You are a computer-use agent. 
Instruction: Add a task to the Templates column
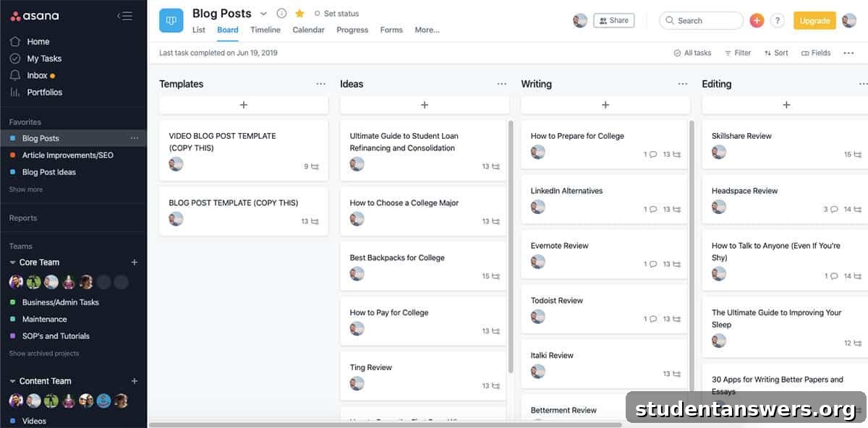pos(244,105)
